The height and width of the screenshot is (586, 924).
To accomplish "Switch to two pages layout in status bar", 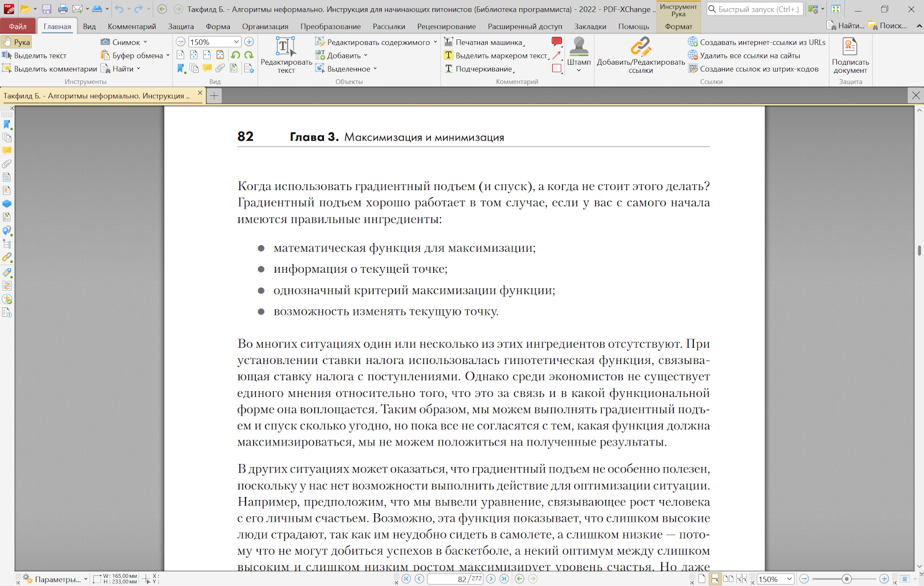I will pyautogui.click(x=728, y=578).
